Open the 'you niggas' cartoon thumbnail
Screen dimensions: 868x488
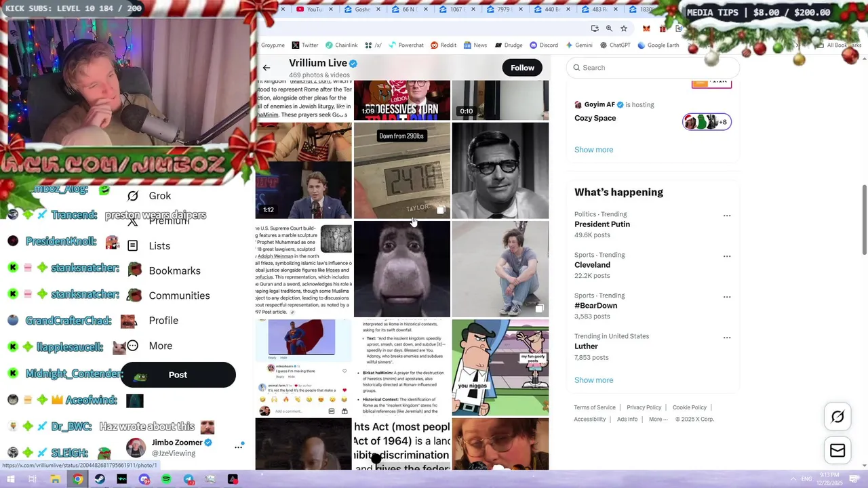(x=500, y=367)
